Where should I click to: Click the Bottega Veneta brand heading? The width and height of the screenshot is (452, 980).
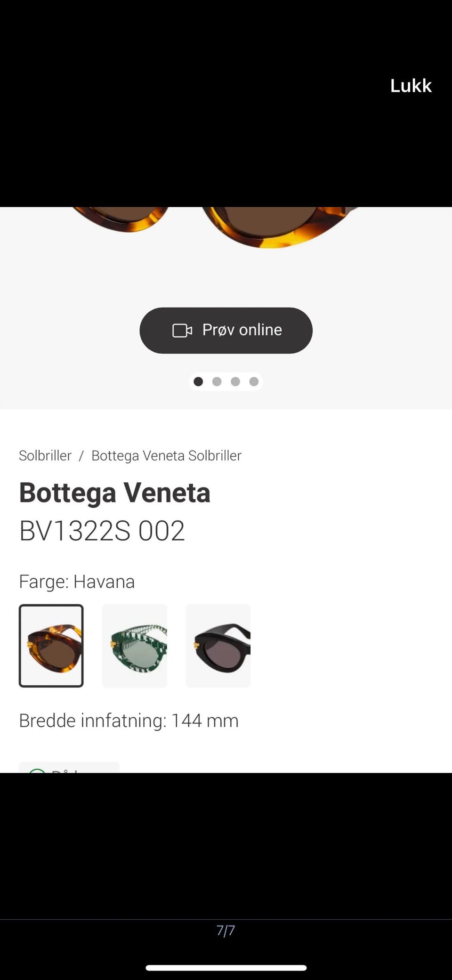[x=114, y=493]
